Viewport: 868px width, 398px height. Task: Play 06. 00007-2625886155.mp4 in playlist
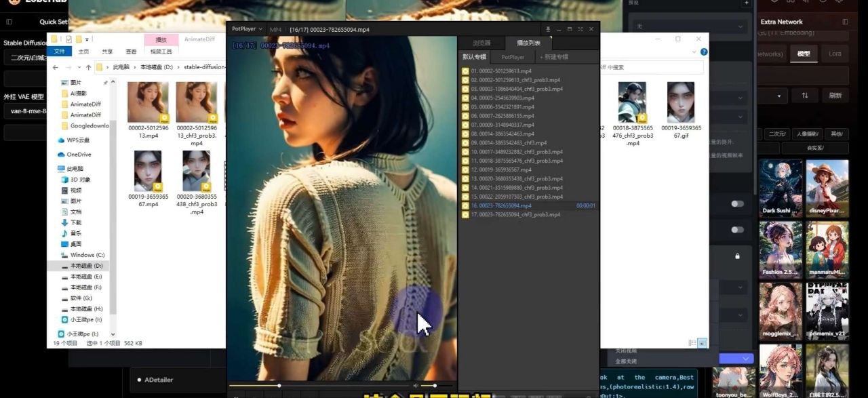pos(502,116)
